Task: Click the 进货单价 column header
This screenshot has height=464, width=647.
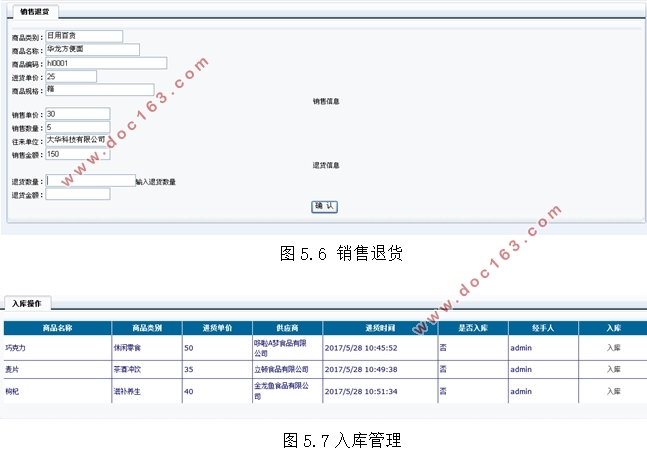Action: pyautogui.click(x=217, y=328)
